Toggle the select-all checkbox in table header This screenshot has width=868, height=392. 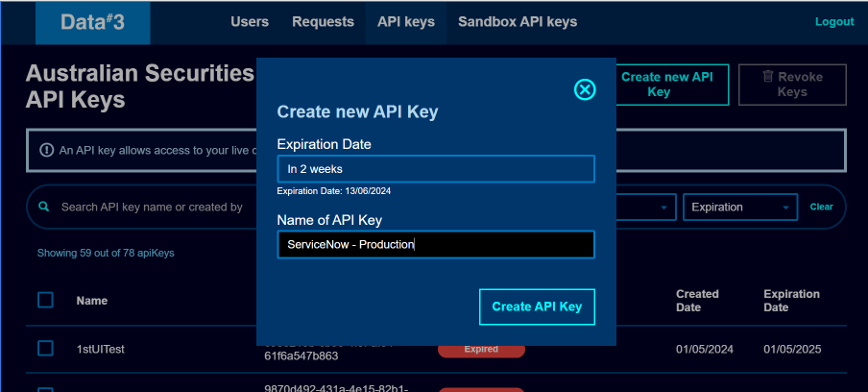tap(45, 301)
